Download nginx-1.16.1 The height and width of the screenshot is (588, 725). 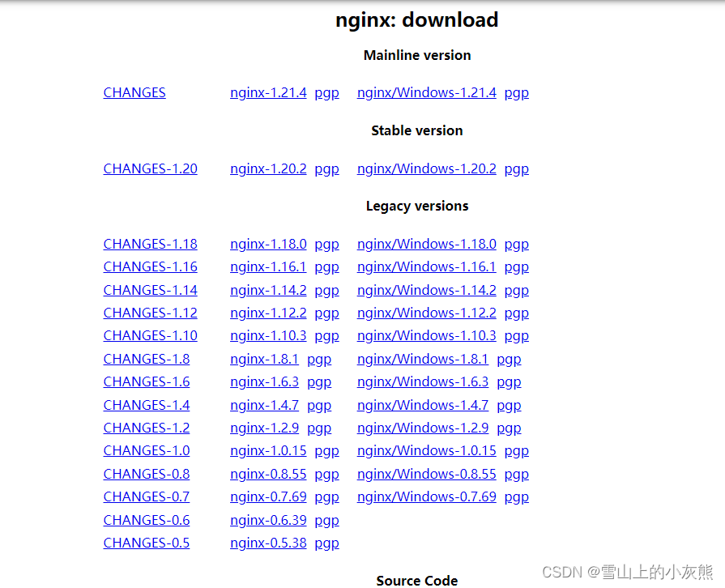point(268,266)
